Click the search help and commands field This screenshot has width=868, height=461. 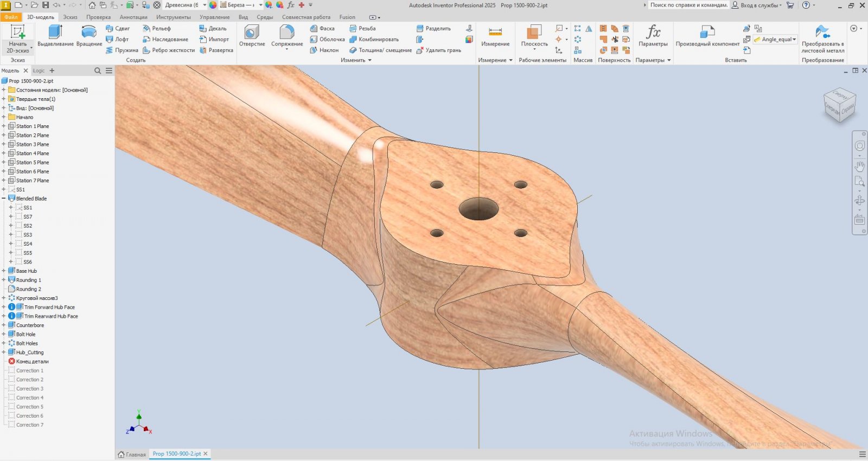pyautogui.click(x=688, y=5)
